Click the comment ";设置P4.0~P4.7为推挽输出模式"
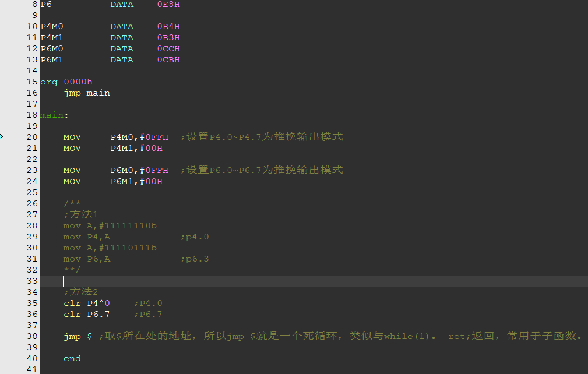This screenshot has width=588, height=374. click(x=262, y=137)
